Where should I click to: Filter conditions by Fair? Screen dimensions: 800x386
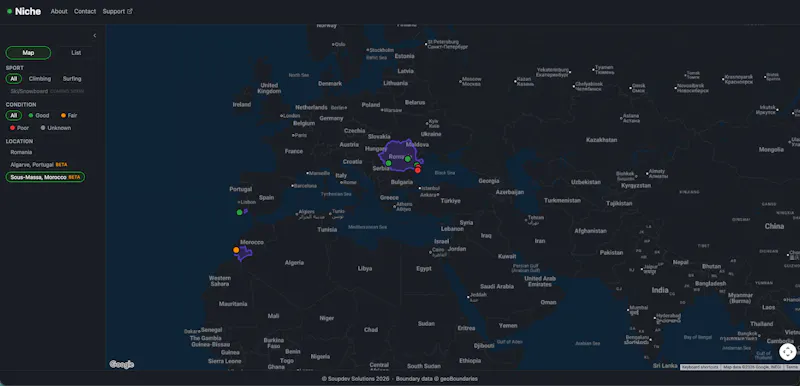[69, 116]
